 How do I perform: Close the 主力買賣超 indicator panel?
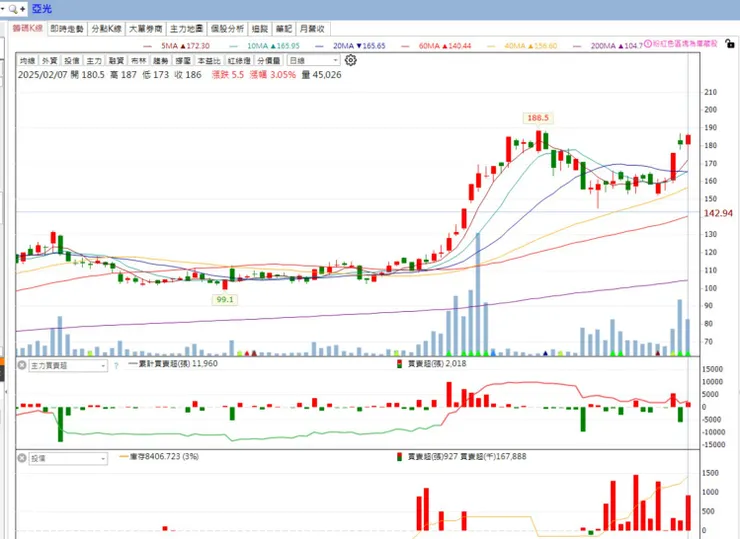point(22,365)
